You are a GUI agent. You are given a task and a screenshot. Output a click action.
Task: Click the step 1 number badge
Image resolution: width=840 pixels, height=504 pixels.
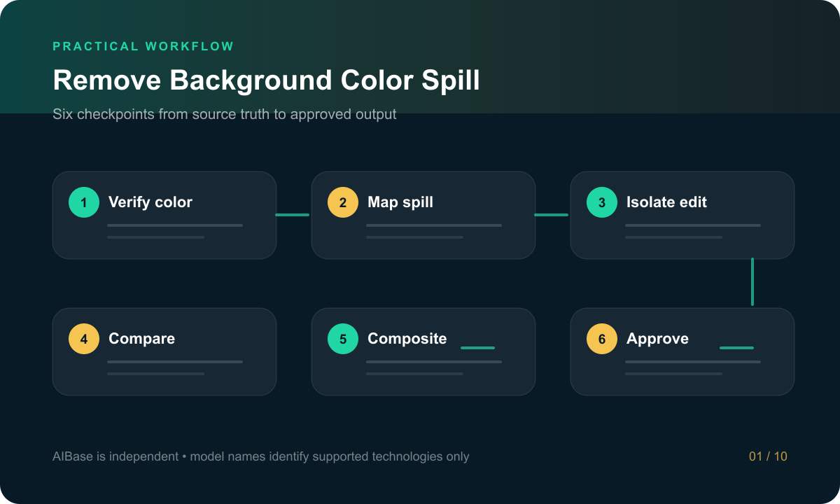pyautogui.click(x=84, y=202)
